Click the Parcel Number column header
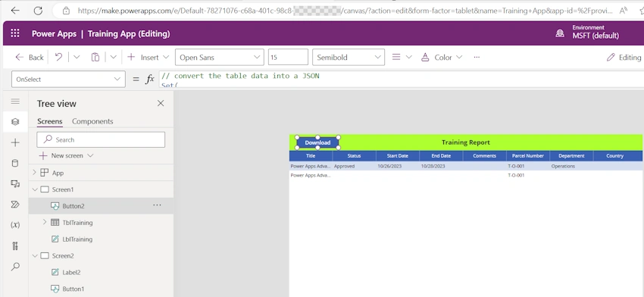The height and width of the screenshot is (297, 644). [528, 155]
